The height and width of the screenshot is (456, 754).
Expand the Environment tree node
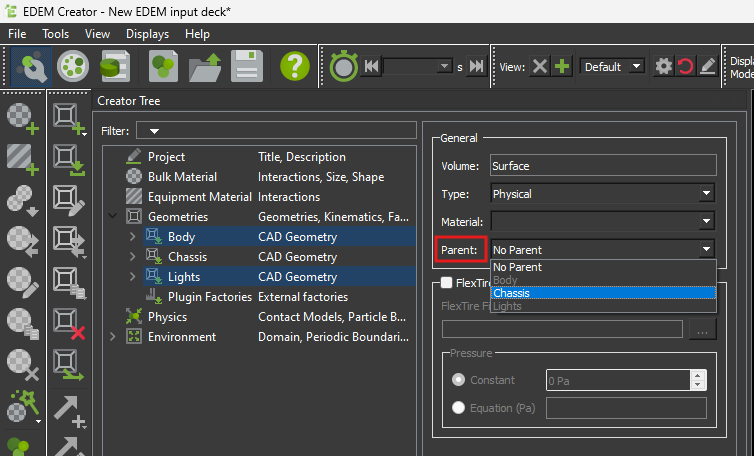pos(113,337)
